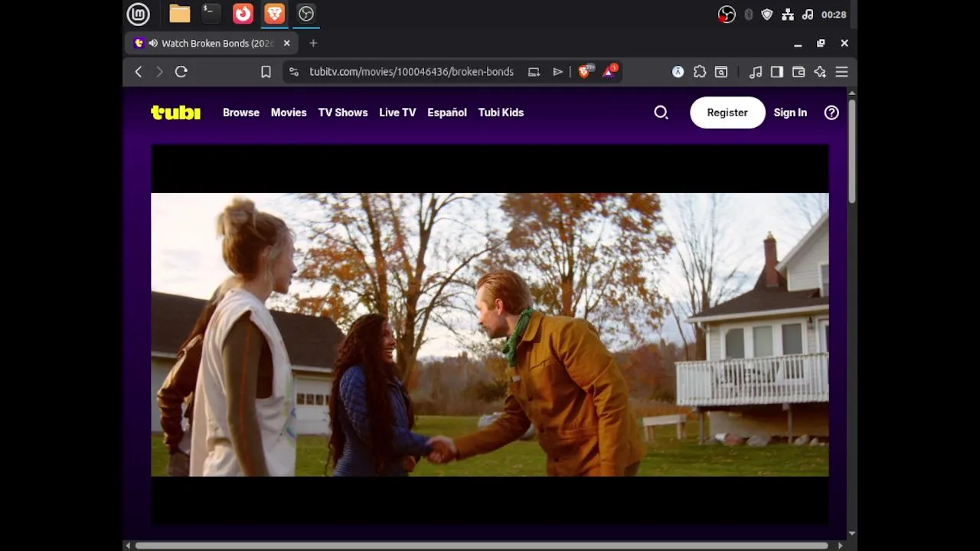
Task: Open the Files folder in the panel
Action: pyautogui.click(x=180, y=14)
